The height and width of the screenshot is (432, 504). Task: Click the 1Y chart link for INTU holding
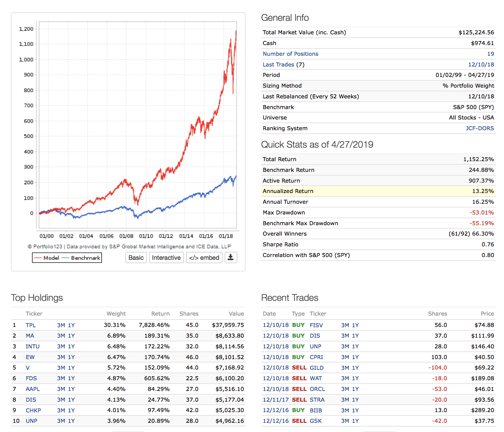pyautogui.click(x=71, y=347)
